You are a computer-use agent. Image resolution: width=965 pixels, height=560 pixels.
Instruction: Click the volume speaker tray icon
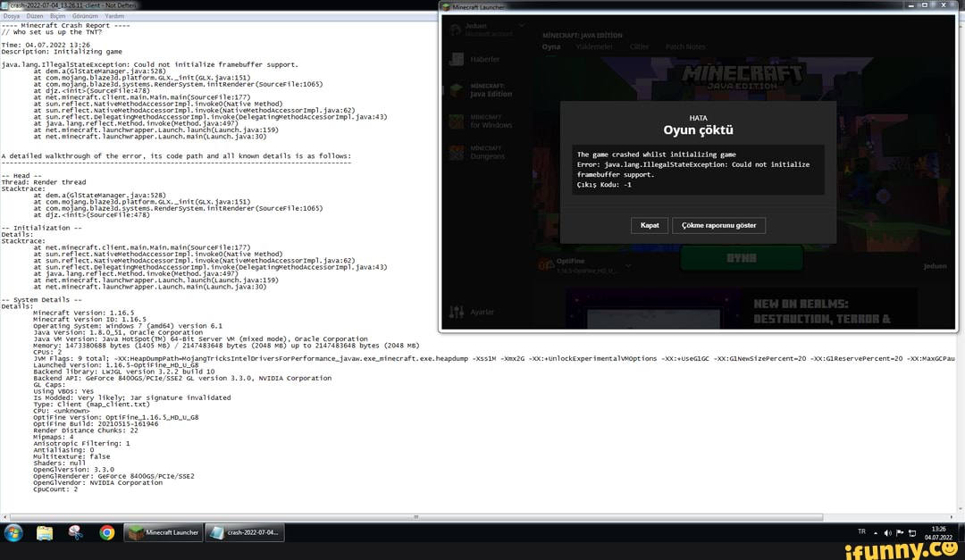click(x=887, y=533)
